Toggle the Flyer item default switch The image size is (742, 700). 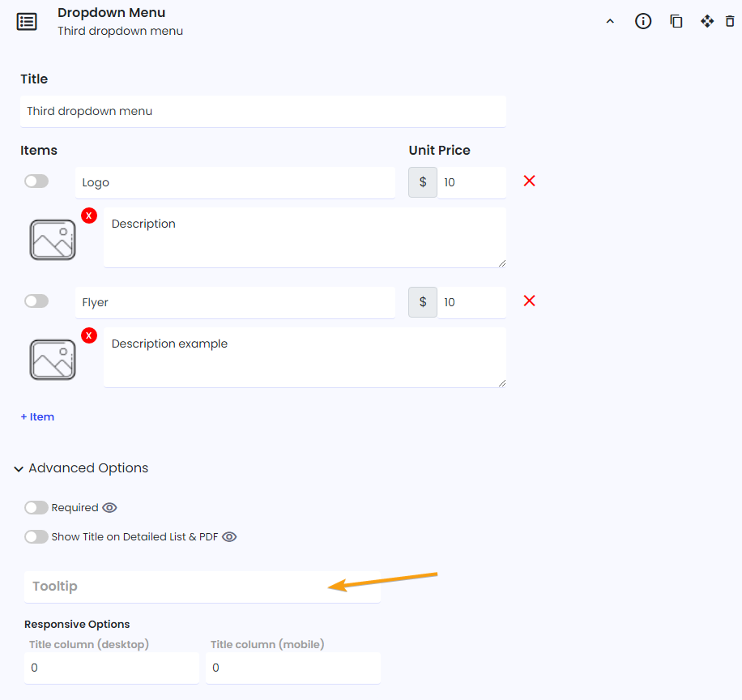coord(36,301)
